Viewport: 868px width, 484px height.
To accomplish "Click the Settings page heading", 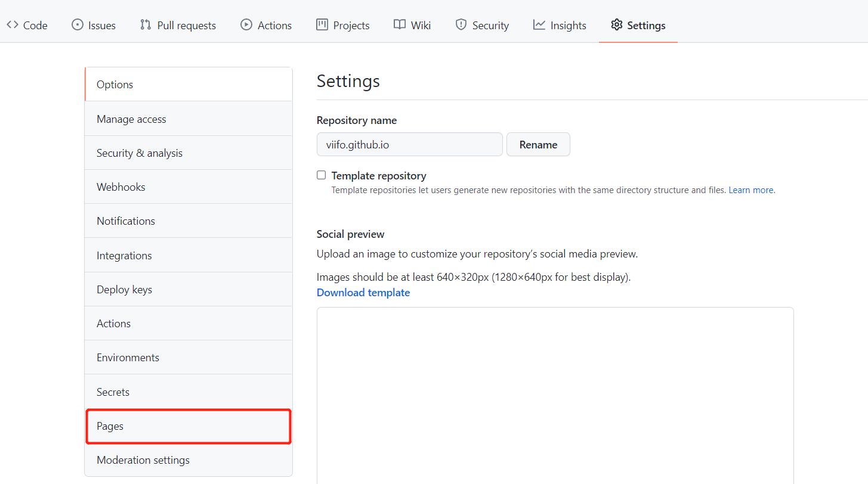I will 348,81.
